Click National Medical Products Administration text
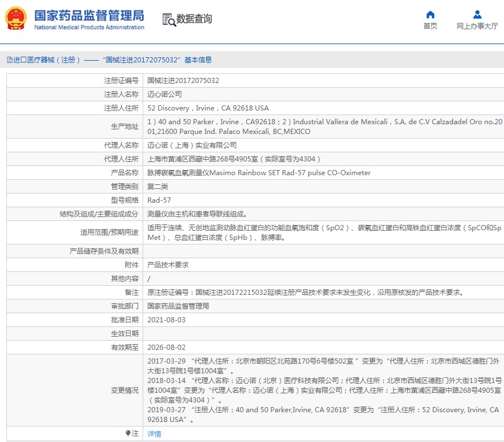 pos(89,27)
